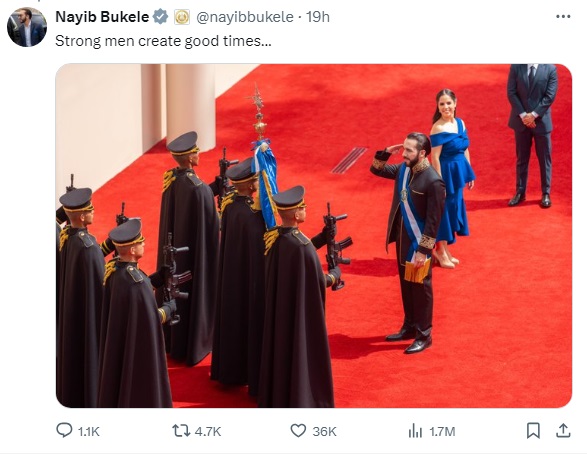Open the attached ceremony photo

click(x=314, y=236)
